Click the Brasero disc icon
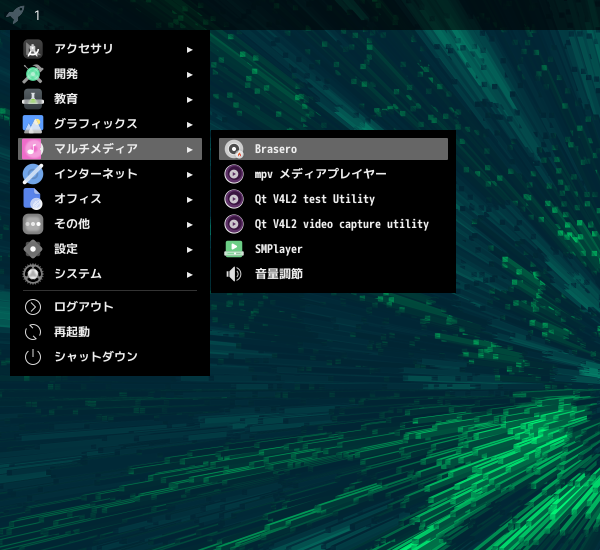This screenshot has height=550, width=600. [234, 149]
